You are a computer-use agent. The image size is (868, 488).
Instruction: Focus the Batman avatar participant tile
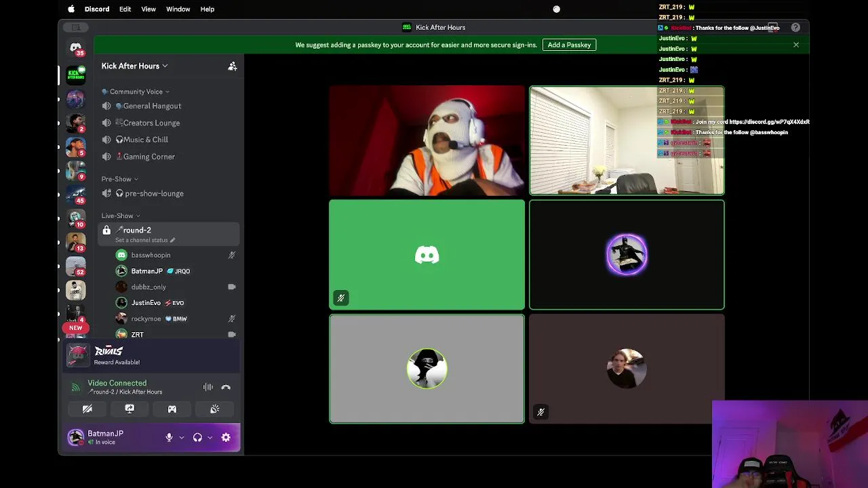(627, 255)
